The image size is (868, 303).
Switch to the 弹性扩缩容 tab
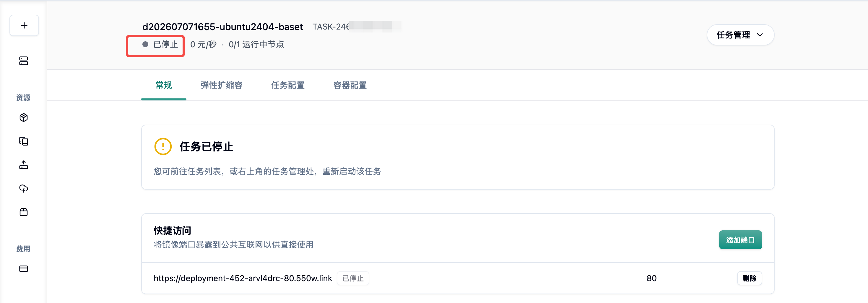click(x=221, y=85)
